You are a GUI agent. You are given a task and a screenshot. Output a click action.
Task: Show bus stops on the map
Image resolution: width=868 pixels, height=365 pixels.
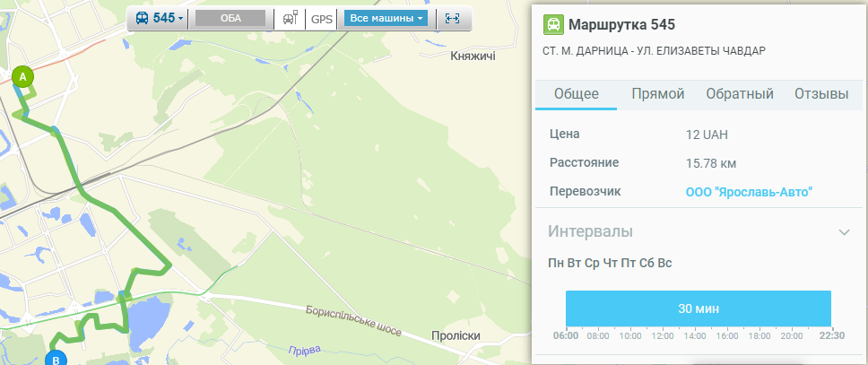coord(290,18)
